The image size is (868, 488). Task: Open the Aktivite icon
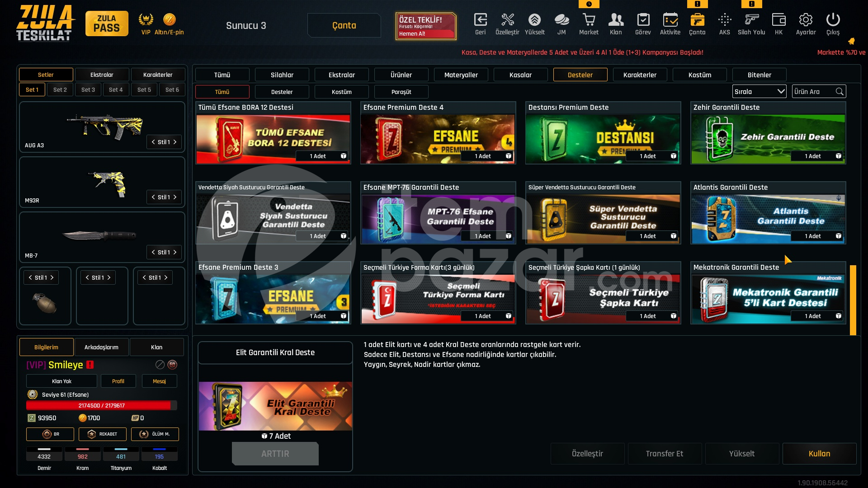(x=670, y=20)
